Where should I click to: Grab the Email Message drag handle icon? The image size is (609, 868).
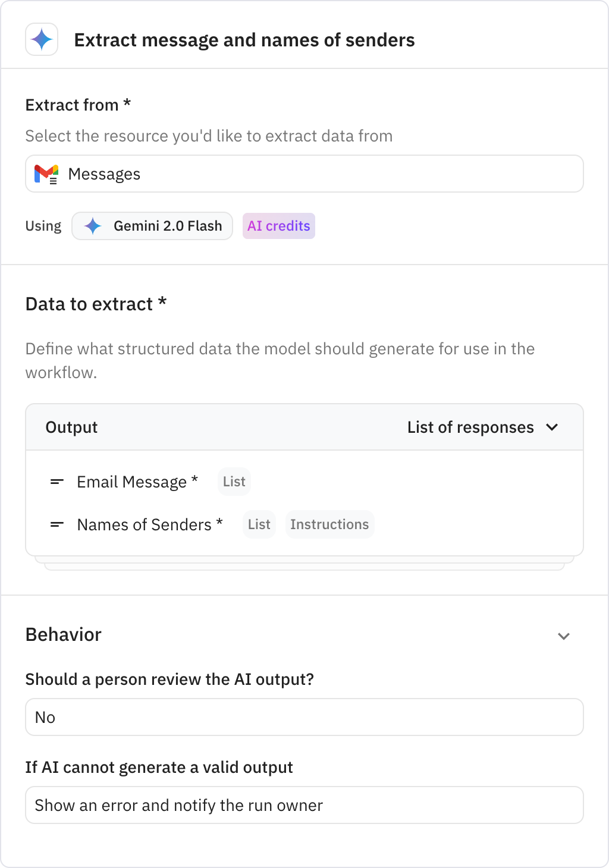click(56, 482)
